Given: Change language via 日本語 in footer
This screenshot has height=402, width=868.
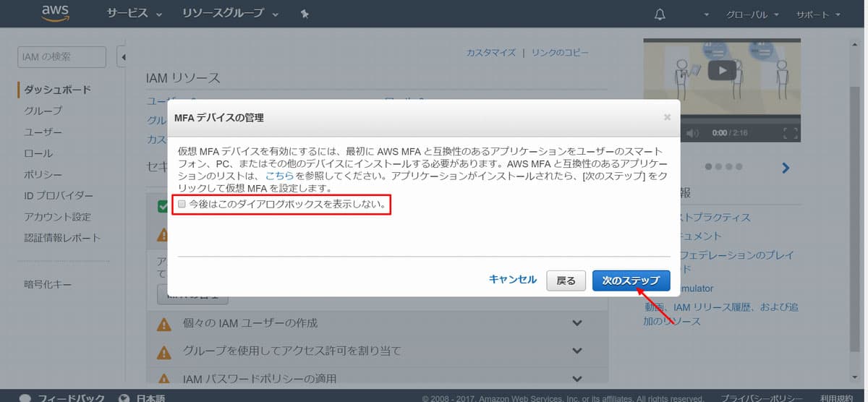Looking at the screenshot, I should tap(150, 398).
